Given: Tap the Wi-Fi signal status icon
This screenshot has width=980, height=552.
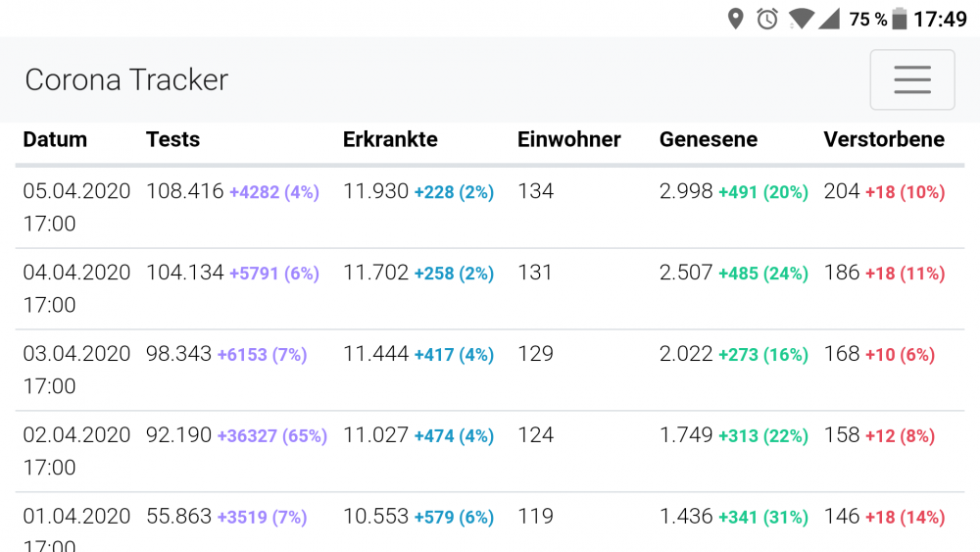Looking at the screenshot, I should [801, 19].
